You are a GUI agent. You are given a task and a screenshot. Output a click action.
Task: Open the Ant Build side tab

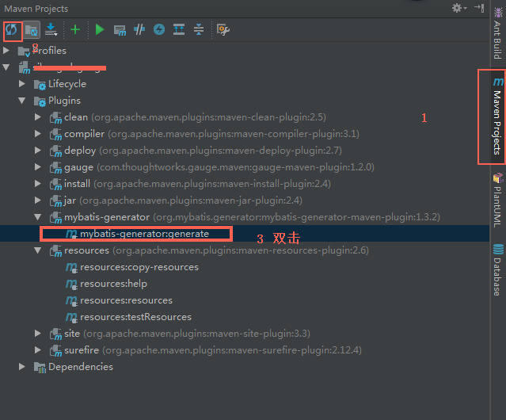pos(498,33)
